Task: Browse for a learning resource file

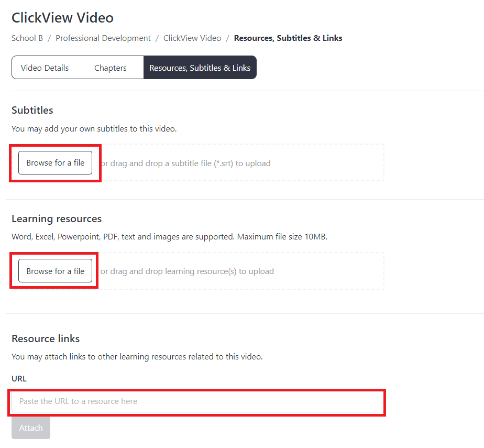Action: tap(55, 271)
